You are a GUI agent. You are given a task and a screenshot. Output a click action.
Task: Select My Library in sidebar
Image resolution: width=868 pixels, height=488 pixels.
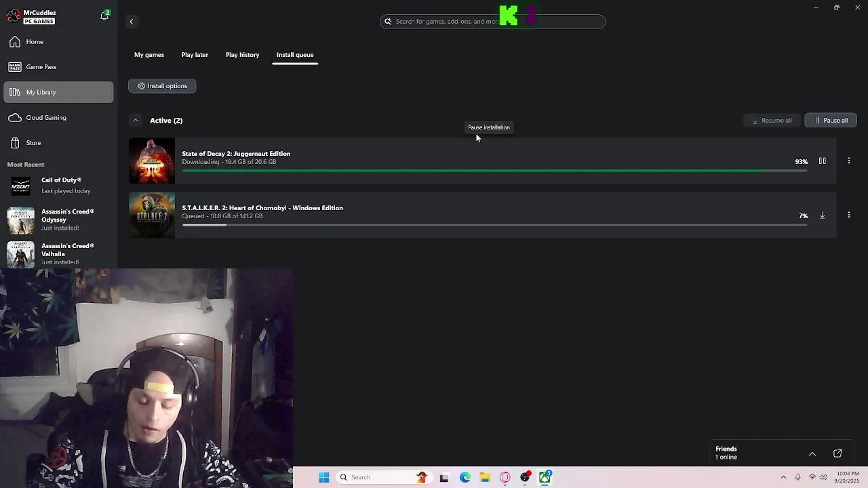coord(58,92)
